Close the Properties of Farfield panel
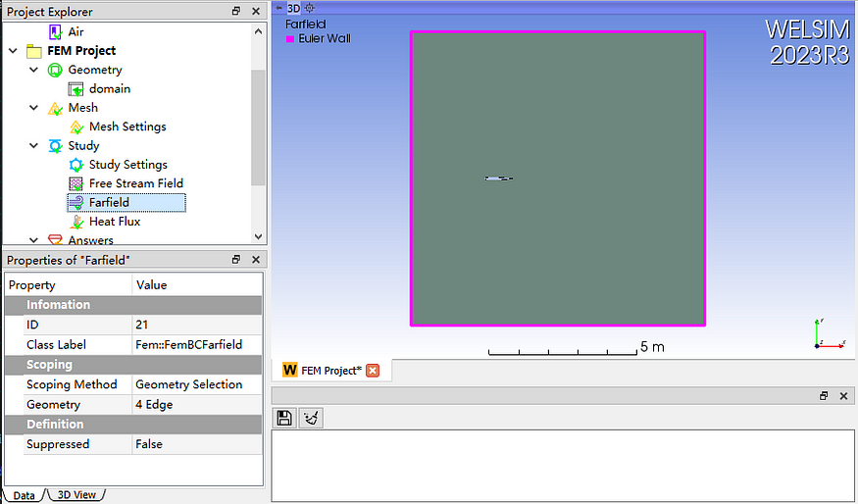 (256, 260)
